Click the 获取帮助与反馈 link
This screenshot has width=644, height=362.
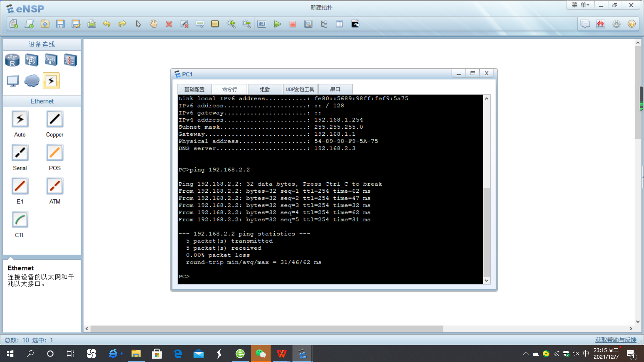615,340
